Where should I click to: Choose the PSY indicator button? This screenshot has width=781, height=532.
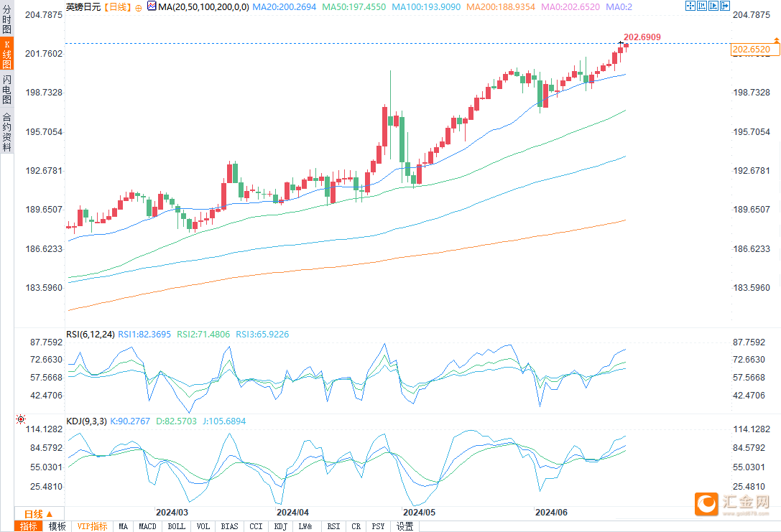378,526
